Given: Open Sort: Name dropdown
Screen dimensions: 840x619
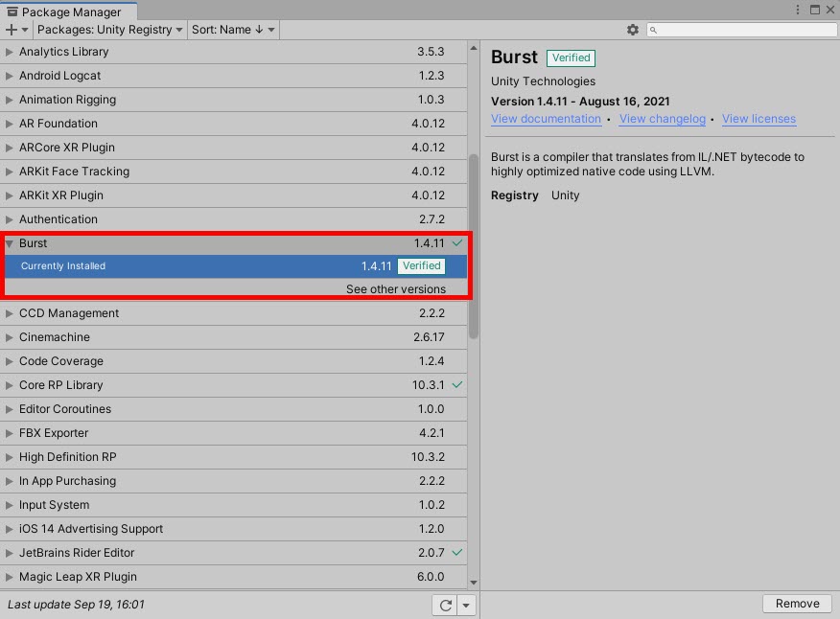Looking at the screenshot, I should point(233,30).
